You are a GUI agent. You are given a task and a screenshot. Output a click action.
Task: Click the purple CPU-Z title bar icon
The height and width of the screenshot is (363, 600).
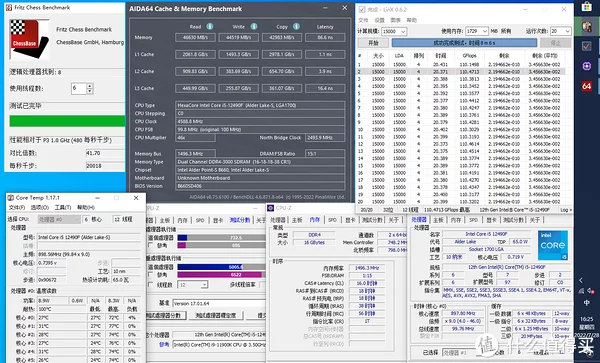point(271,208)
